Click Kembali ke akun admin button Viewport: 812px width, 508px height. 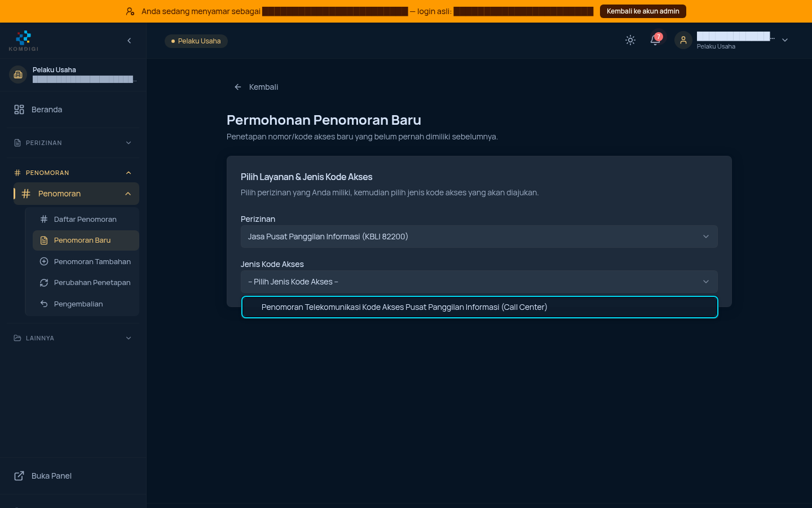[x=643, y=11]
